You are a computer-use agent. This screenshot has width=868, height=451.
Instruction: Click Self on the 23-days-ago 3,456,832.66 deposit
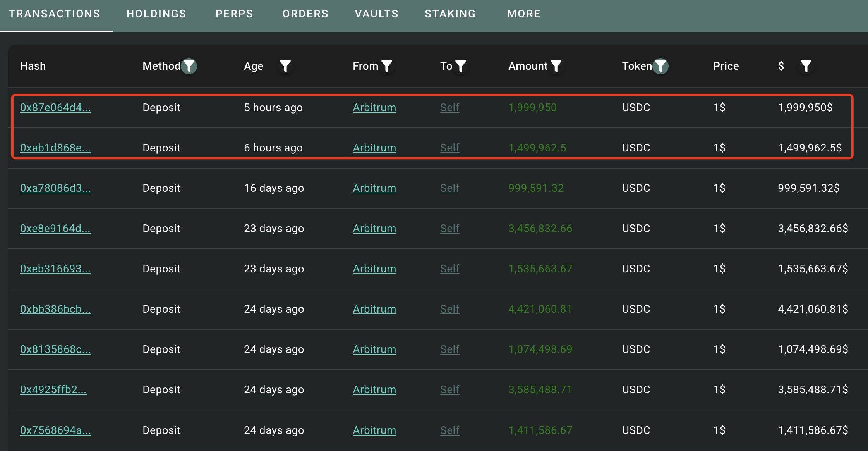[449, 228]
